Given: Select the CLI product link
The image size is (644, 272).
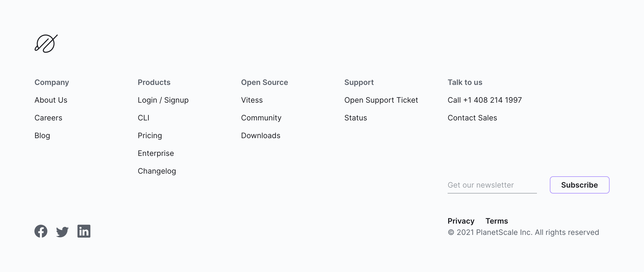Looking at the screenshot, I should tap(143, 118).
